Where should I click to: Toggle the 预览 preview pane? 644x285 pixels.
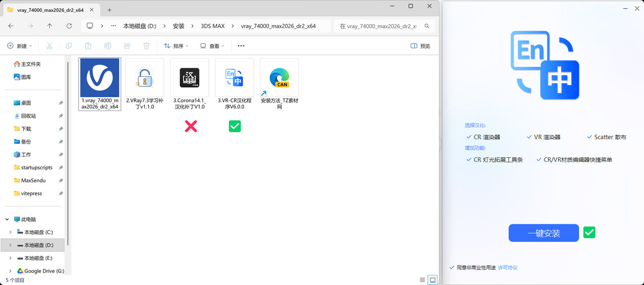click(421, 46)
